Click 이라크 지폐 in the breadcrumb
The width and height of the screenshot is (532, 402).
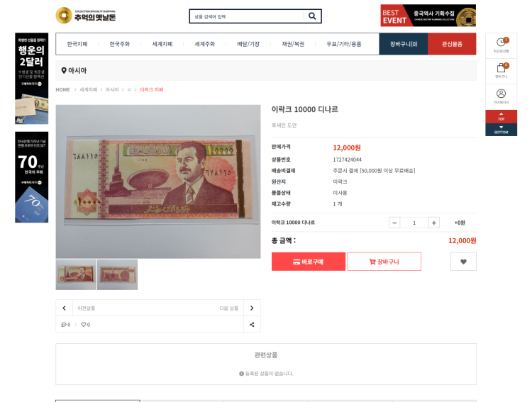pyautogui.click(x=151, y=89)
